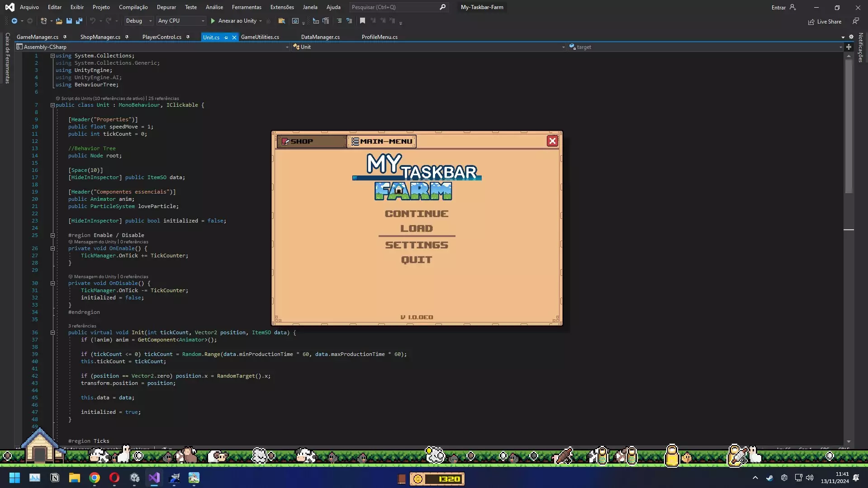Switch to the GameManager.cs tab

click(38, 37)
